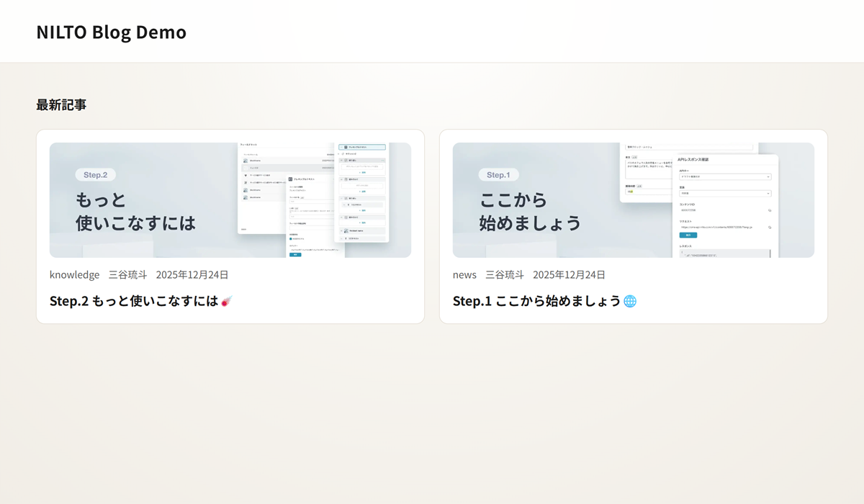
Task: Click the blue checkbox in Step.2 thumbnail image
Action: (x=291, y=239)
